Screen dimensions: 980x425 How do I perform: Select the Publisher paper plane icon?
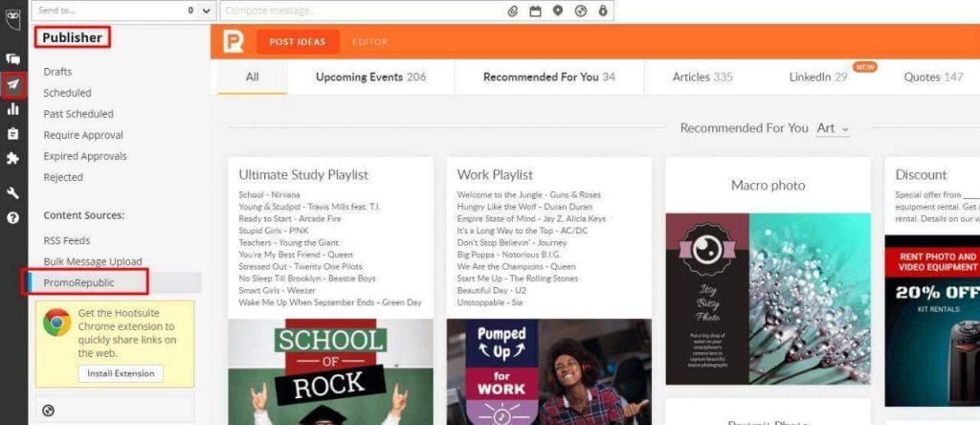click(13, 85)
